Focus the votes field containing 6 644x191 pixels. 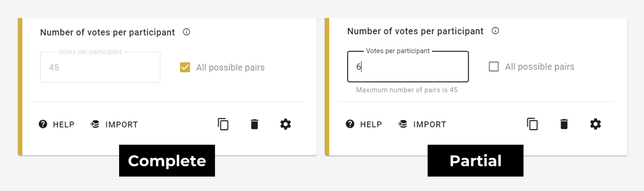pos(408,67)
